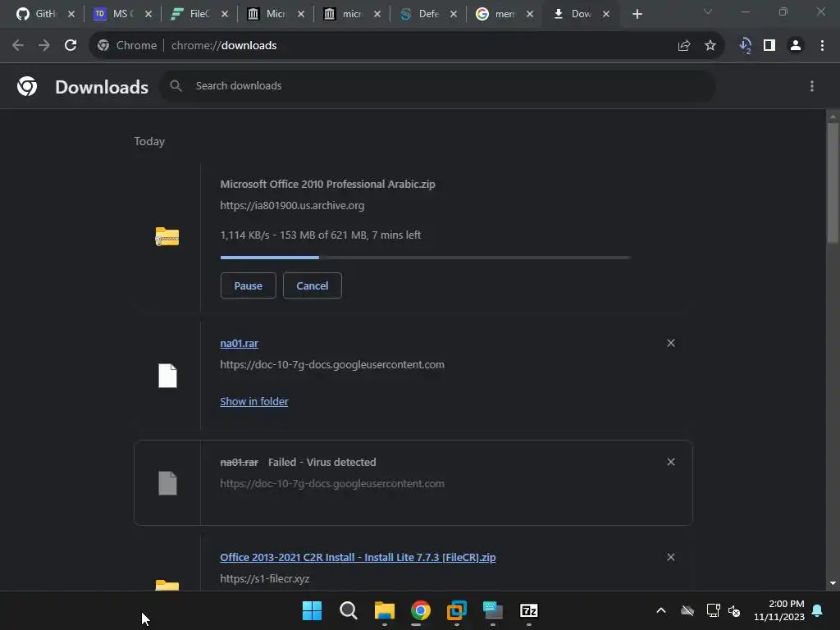Open a new browser tab

(637, 15)
